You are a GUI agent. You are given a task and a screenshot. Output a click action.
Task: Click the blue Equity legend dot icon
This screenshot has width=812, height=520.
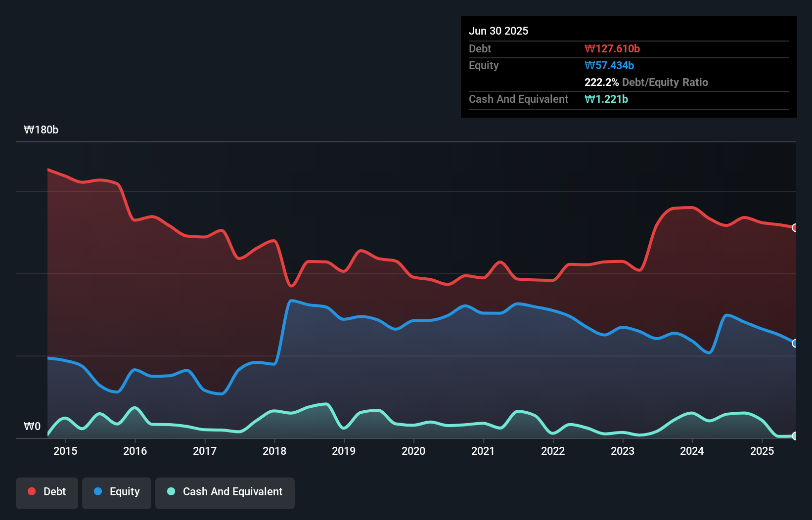pyautogui.click(x=97, y=491)
